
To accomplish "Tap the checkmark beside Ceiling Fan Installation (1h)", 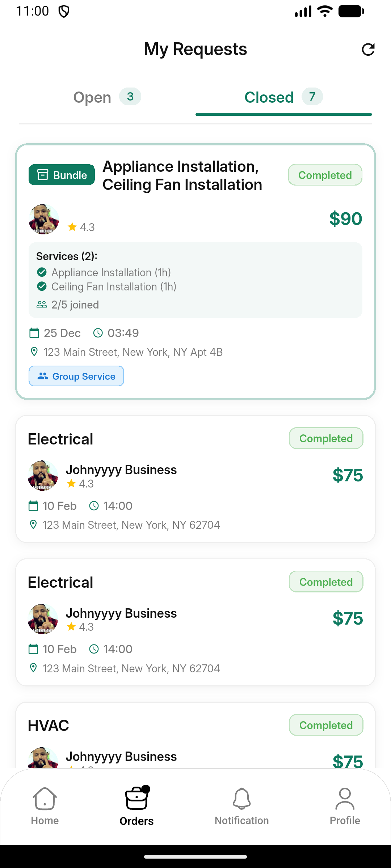I will (x=42, y=286).
